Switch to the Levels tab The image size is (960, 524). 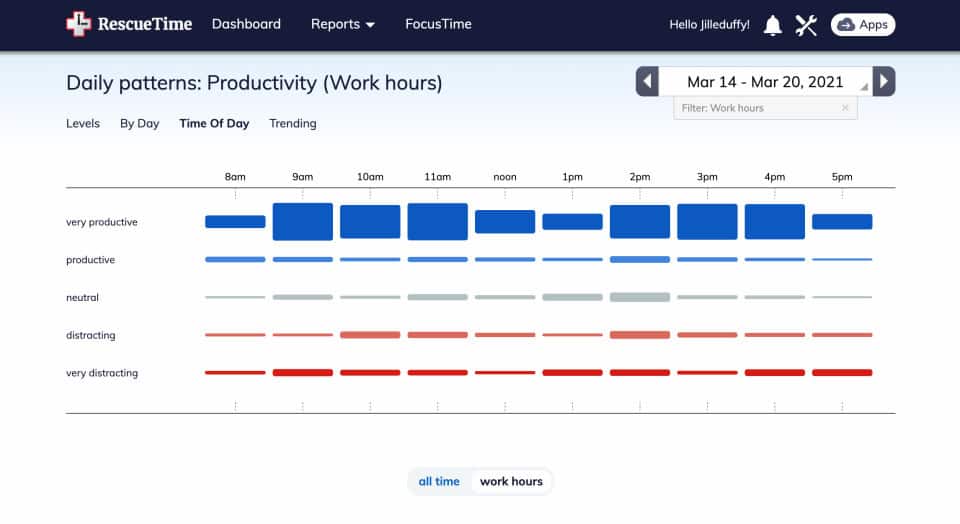click(x=83, y=124)
